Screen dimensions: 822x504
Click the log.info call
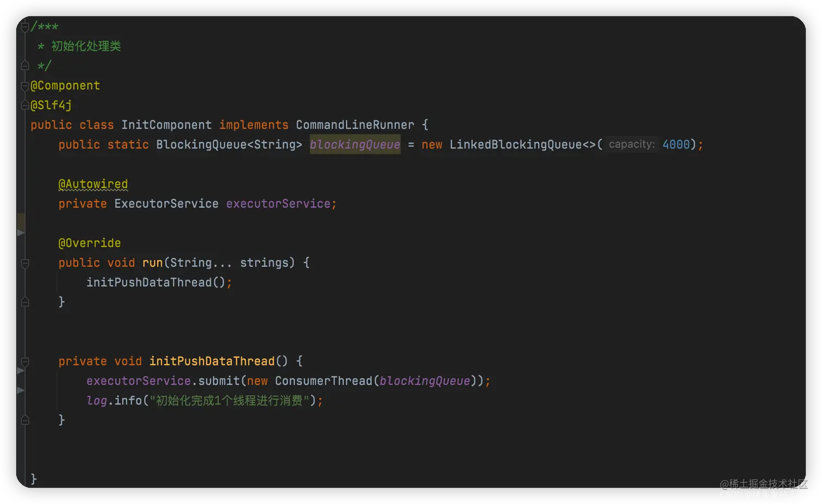coord(114,401)
